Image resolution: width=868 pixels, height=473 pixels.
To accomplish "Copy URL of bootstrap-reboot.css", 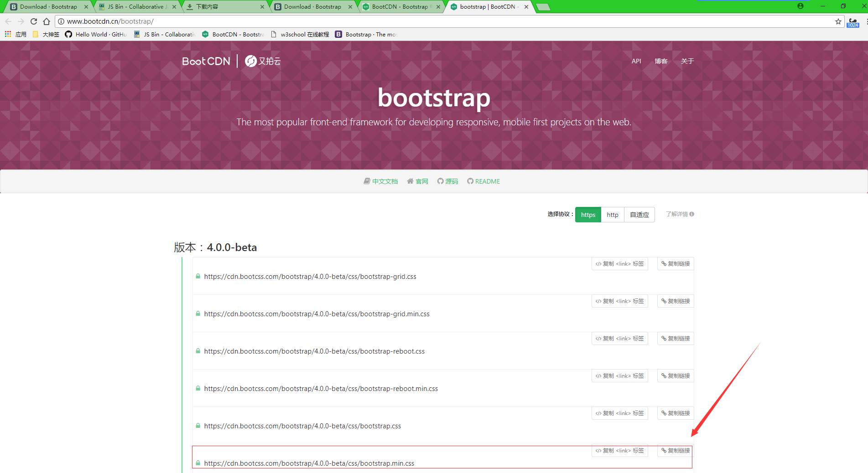I will (676, 339).
